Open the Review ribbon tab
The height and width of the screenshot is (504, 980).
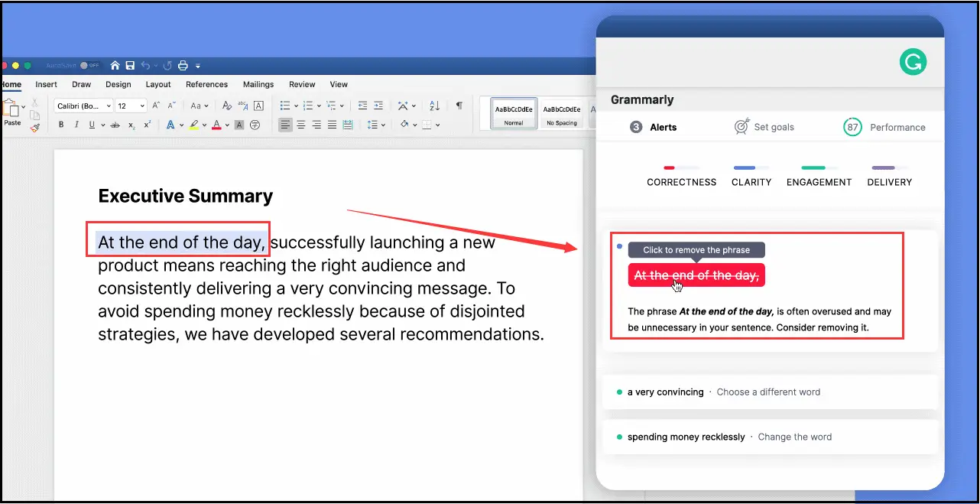[x=302, y=85]
